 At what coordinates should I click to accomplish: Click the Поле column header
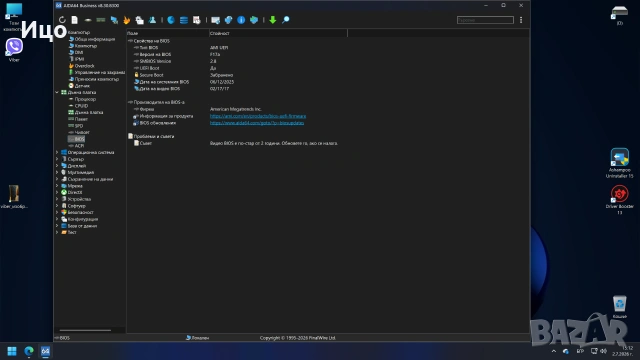[167, 33]
